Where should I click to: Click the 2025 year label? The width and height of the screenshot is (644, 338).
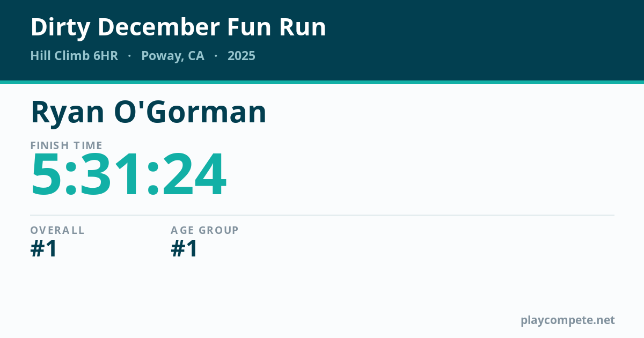241,56
